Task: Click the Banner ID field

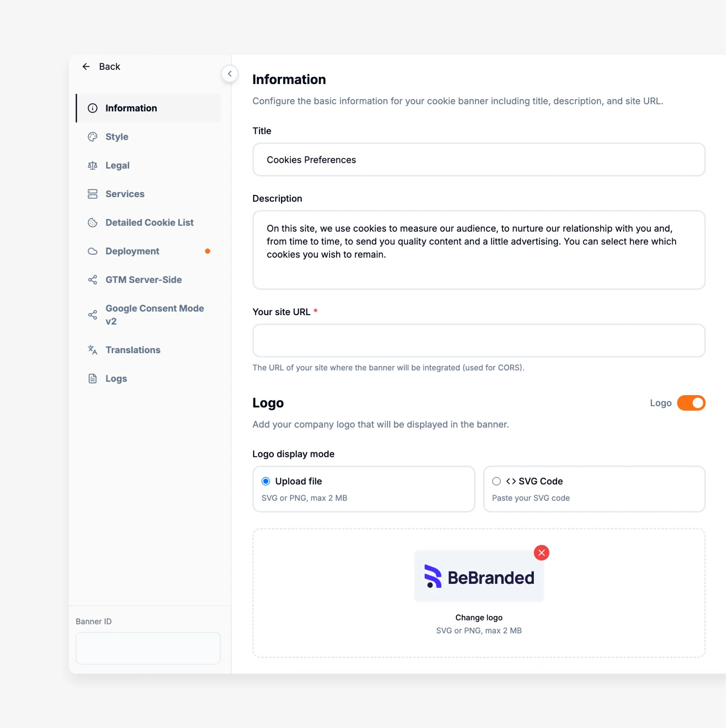Action: coord(148,648)
